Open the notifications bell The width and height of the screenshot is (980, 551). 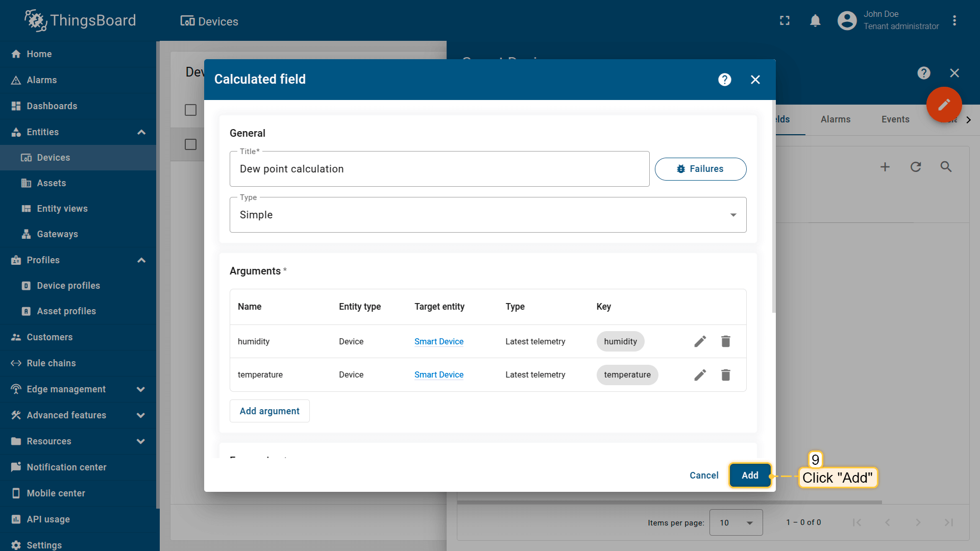pyautogui.click(x=815, y=21)
